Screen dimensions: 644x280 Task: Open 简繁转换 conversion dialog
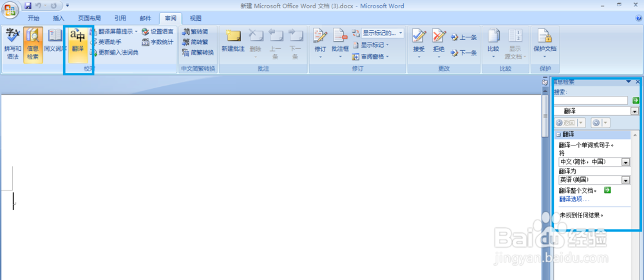click(198, 53)
